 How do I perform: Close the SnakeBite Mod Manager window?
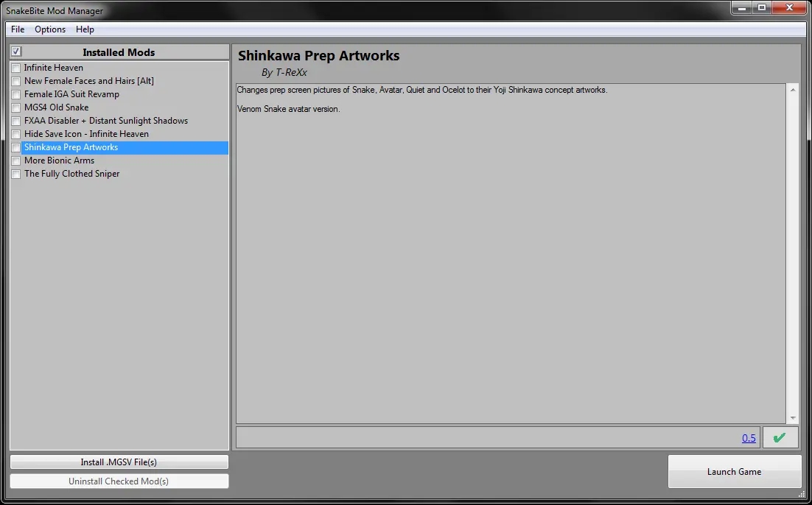tap(790, 8)
